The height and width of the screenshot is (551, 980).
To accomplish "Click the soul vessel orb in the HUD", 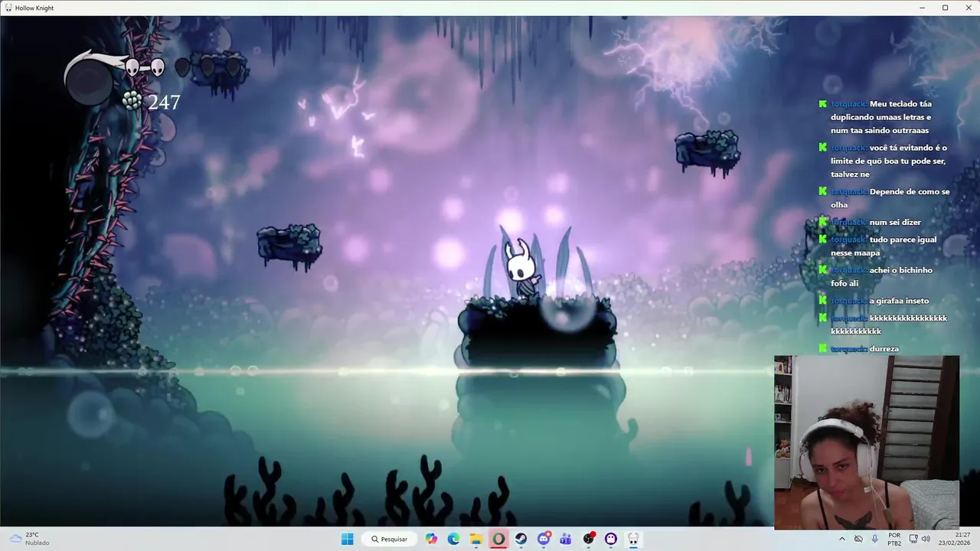I will point(90,80).
